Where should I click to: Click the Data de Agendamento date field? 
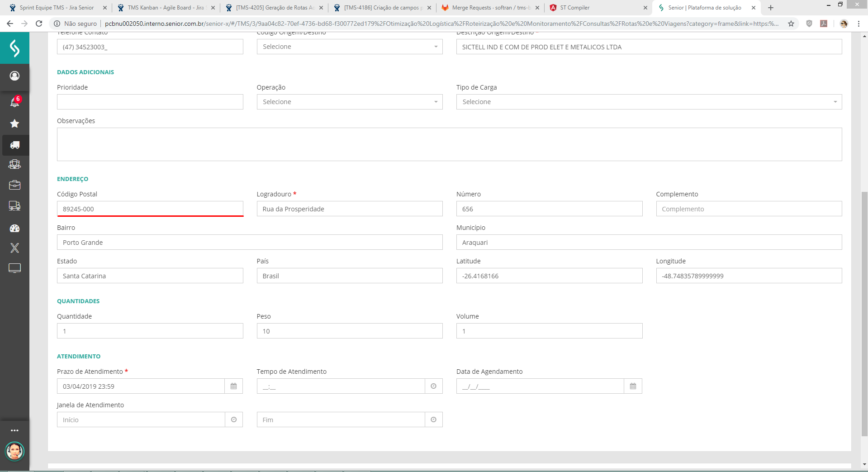tap(540, 386)
